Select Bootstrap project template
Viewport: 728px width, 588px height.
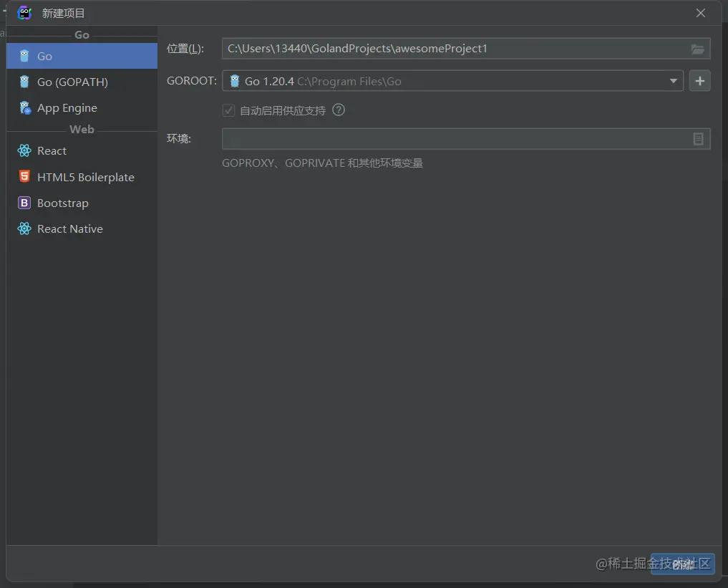point(82,203)
